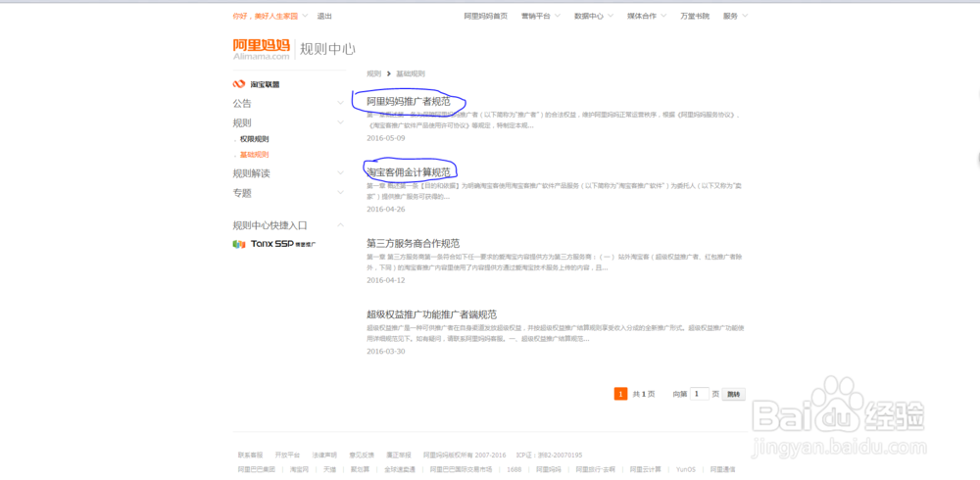
Task: Open the 淘宝客佣金计算规范 article
Action: [408, 171]
